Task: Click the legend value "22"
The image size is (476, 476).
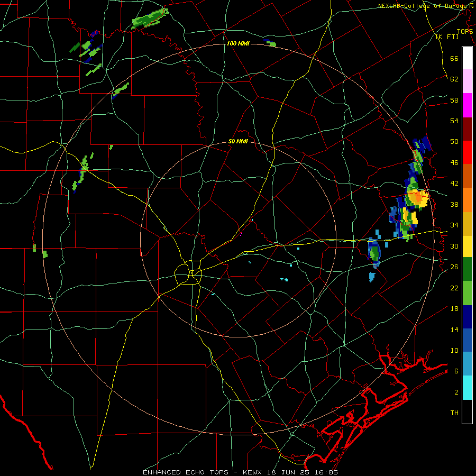Action: tap(454, 288)
